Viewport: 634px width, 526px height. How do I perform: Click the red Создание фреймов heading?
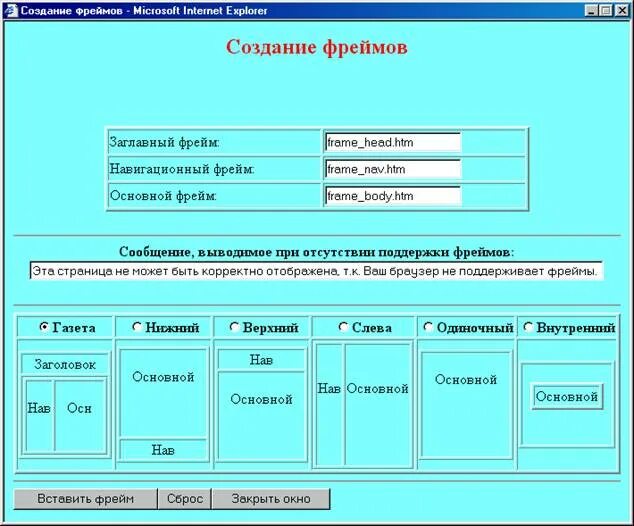coord(317,47)
